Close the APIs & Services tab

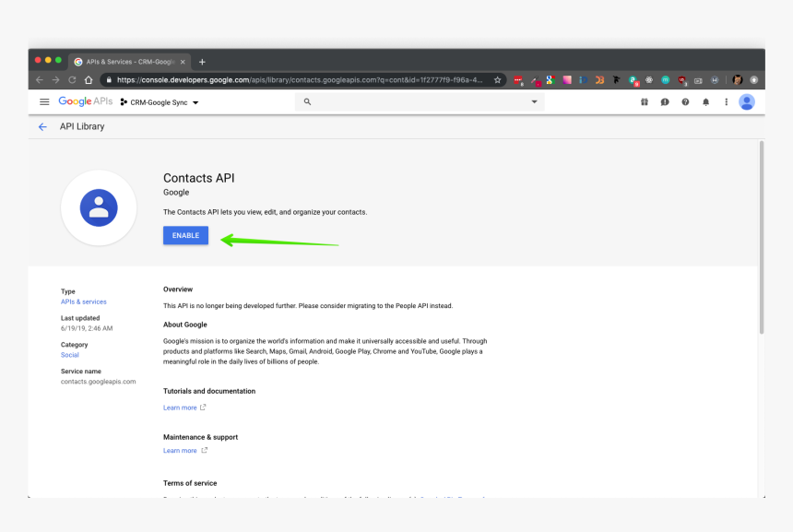click(183, 62)
